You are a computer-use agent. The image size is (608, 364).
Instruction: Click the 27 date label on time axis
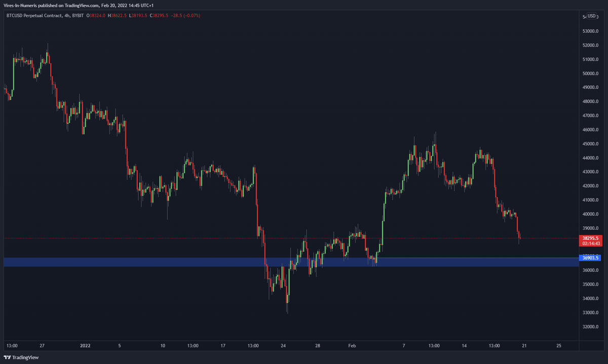pyautogui.click(x=42, y=346)
